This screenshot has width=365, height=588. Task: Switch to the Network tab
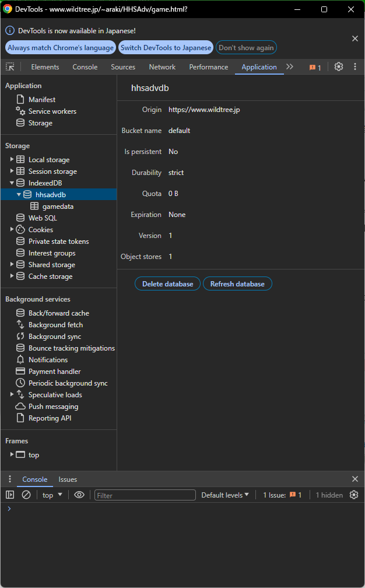162,67
